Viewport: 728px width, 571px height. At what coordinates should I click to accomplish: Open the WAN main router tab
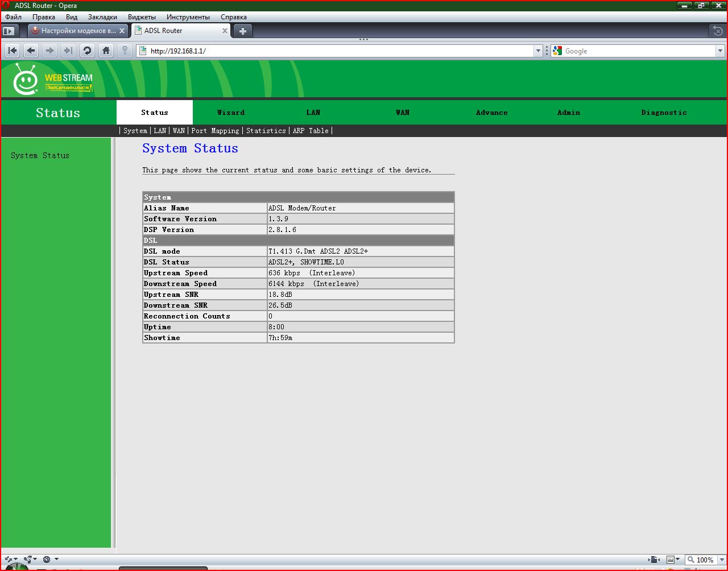[x=403, y=113]
